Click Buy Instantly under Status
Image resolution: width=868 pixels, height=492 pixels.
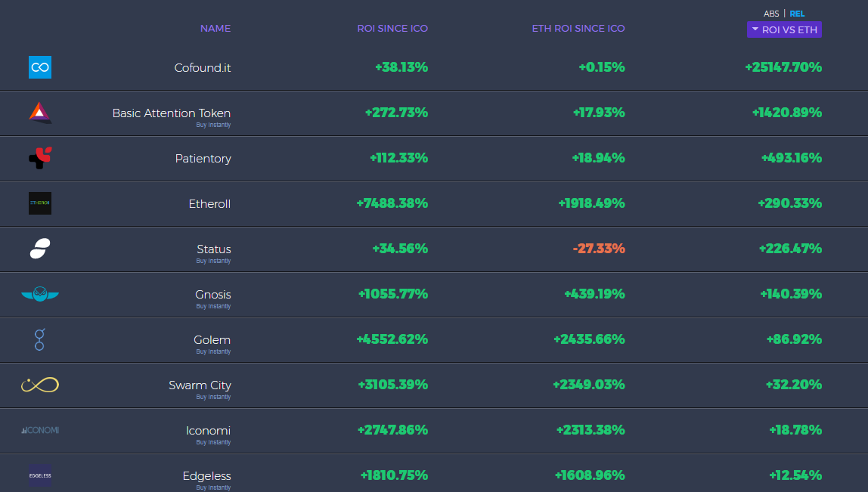pos(213,261)
